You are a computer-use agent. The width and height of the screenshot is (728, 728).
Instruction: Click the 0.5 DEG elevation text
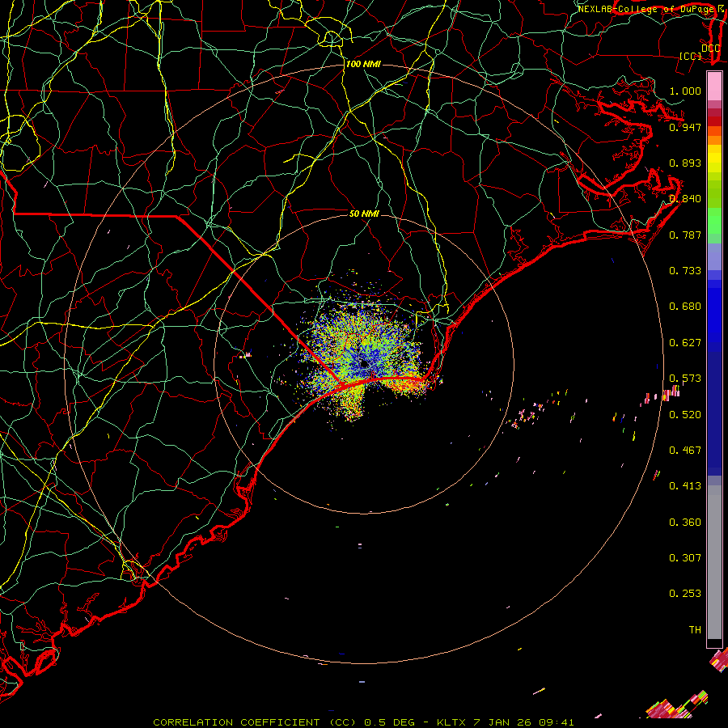389,722
